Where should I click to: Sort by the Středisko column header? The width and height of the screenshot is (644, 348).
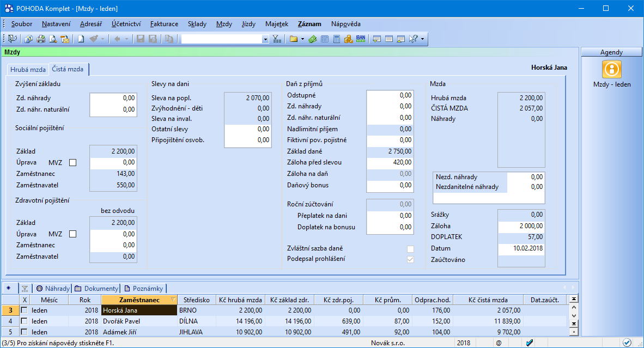pyautogui.click(x=196, y=300)
